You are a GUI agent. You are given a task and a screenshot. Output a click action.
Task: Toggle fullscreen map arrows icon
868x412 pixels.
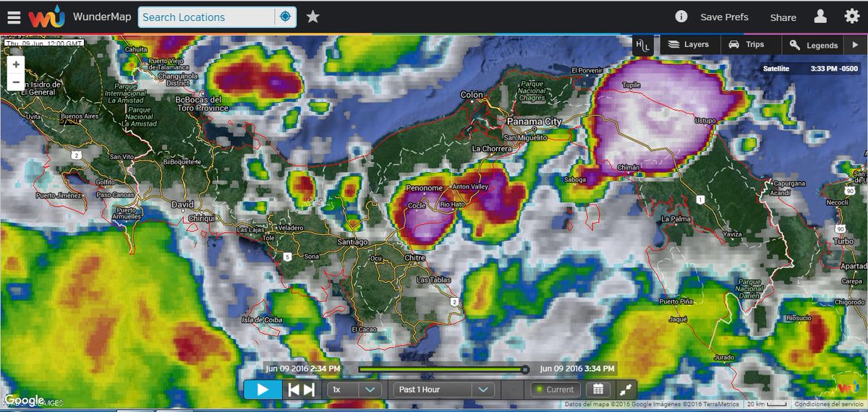626,390
